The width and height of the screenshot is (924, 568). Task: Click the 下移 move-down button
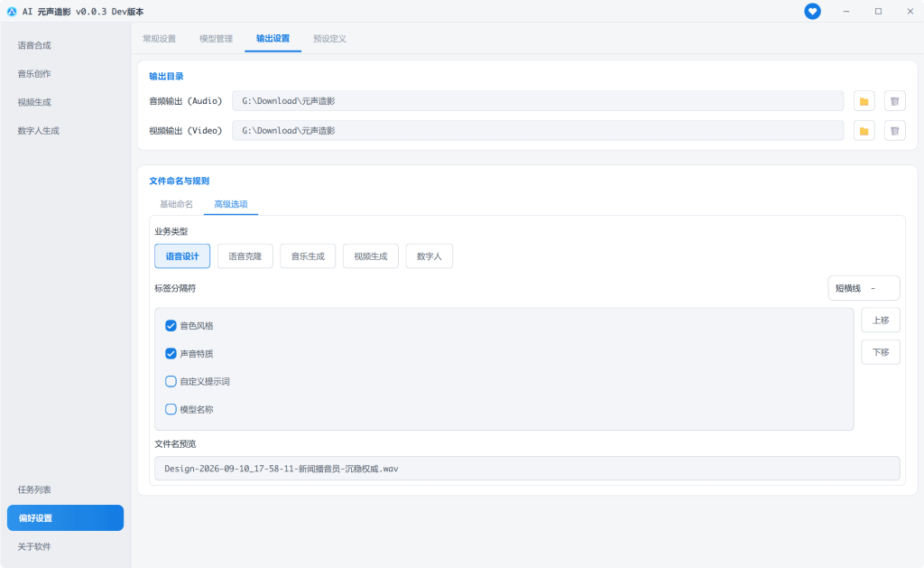[x=881, y=352]
